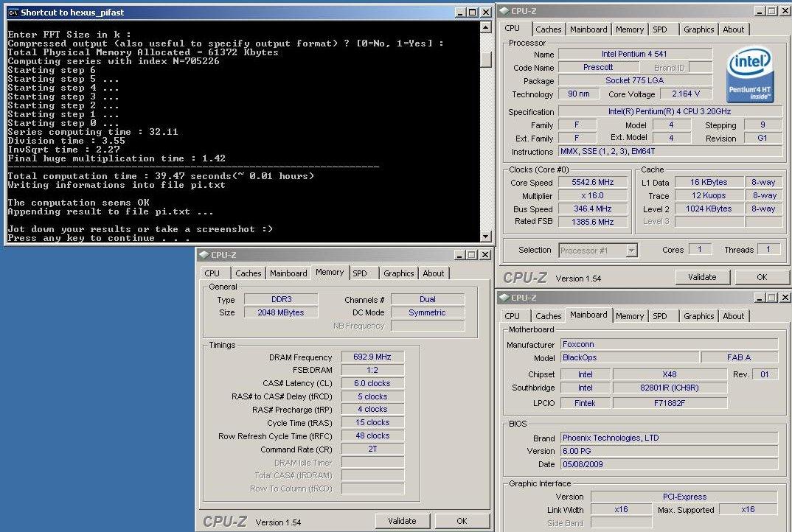Image resolution: width=792 pixels, height=532 pixels.
Task: Switch to Caches tab in the CPU-Z memory window
Action: (x=248, y=273)
